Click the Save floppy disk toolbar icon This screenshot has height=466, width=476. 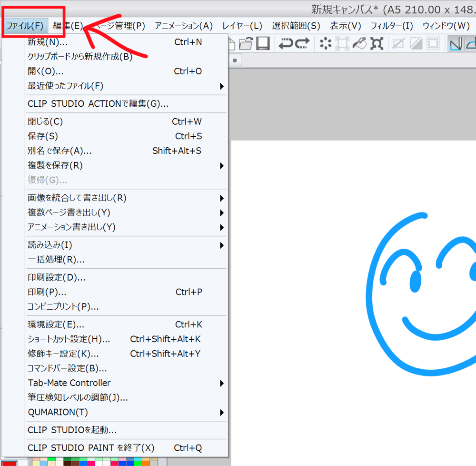pyautogui.click(x=263, y=43)
